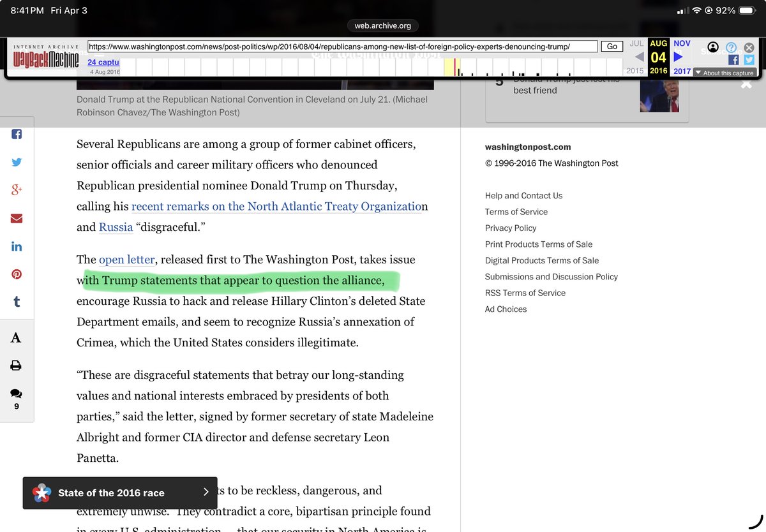766x532 pixels.
Task: Open Terms of Service link
Action: coord(516,212)
